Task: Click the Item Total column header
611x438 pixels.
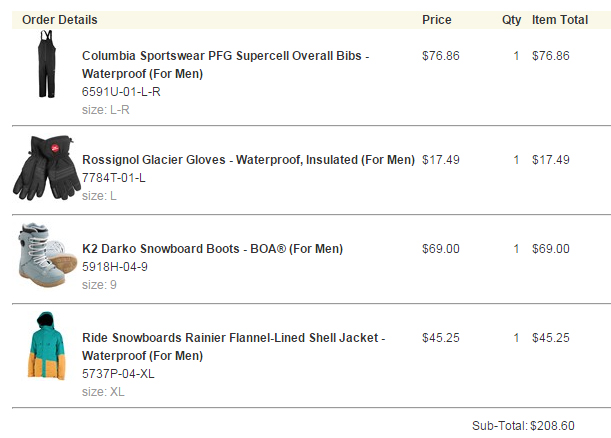Action: tap(560, 20)
